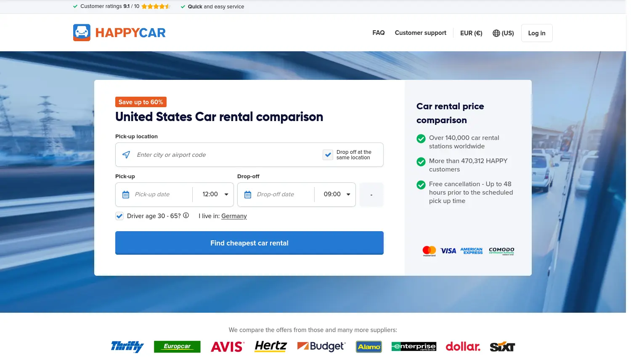This screenshot has height=364, width=631.
Task: Select the Mastercard payment logo
Action: 429,251
